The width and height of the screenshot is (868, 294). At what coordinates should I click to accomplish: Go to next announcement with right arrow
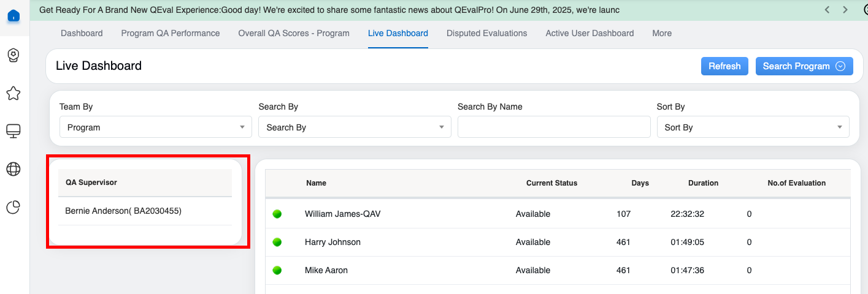tap(845, 10)
